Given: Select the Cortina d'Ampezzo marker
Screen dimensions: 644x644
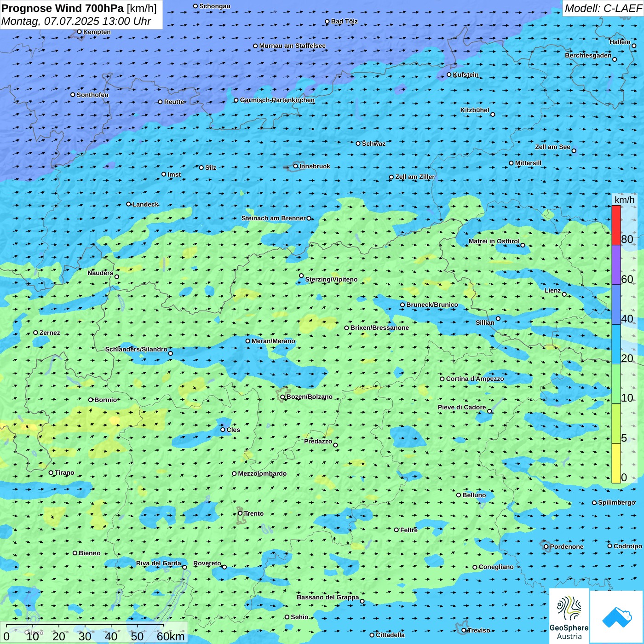Looking at the screenshot, I should click(442, 379).
